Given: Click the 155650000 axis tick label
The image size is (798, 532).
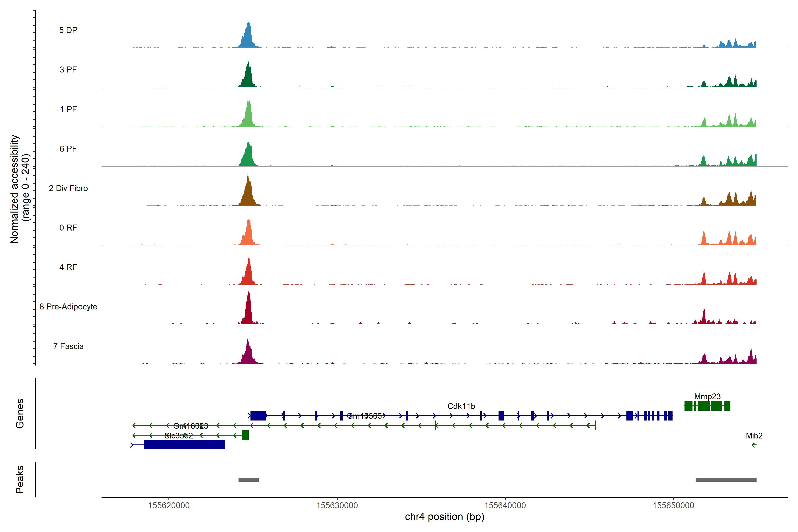Looking at the screenshot, I should coord(673,506).
